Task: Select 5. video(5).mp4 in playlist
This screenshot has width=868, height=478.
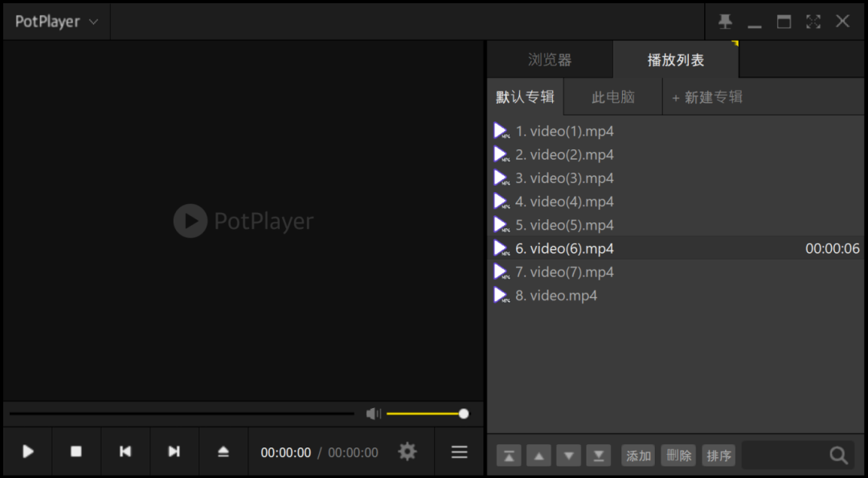Action: pos(676,225)
